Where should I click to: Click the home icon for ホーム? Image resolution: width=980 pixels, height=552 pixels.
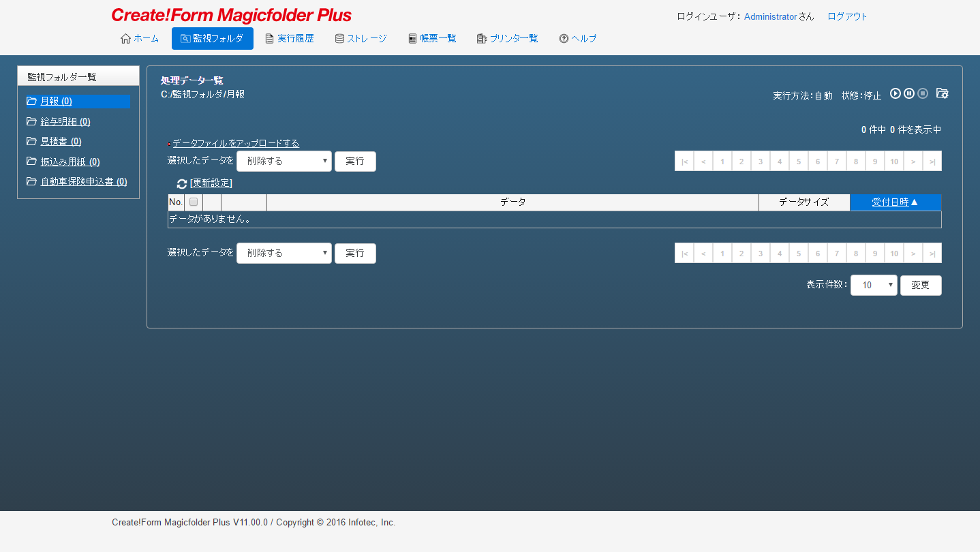tap(125, 38)
